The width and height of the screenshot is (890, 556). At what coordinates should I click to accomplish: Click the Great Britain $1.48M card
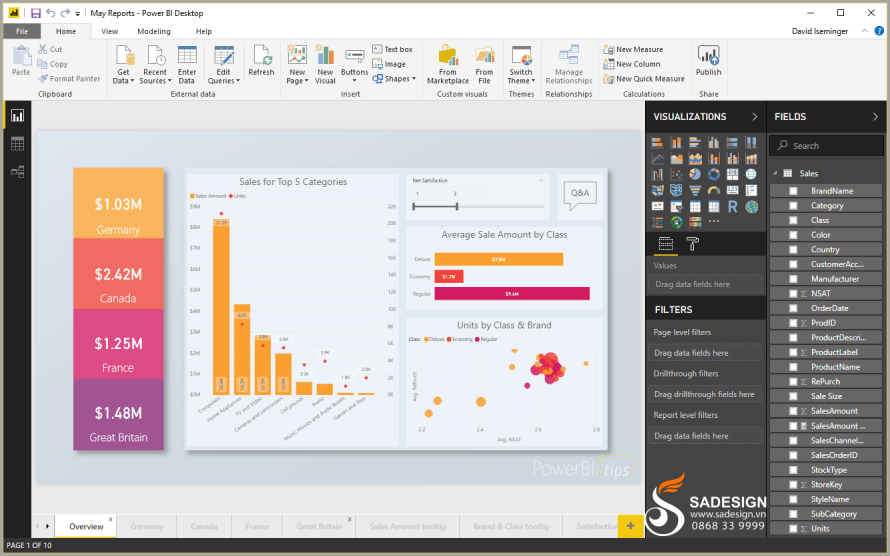pyautogui.click(x=118, y=415)
